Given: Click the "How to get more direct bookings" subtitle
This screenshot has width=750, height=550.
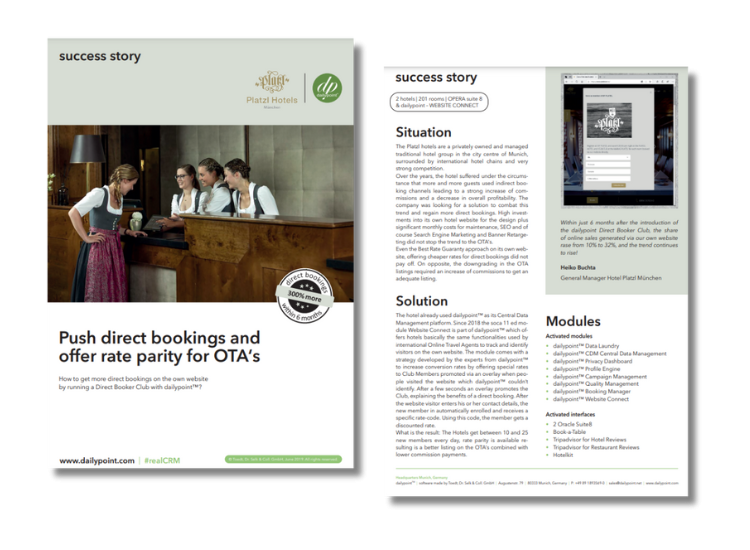Looking at the screenshot, I should (133, 383).
